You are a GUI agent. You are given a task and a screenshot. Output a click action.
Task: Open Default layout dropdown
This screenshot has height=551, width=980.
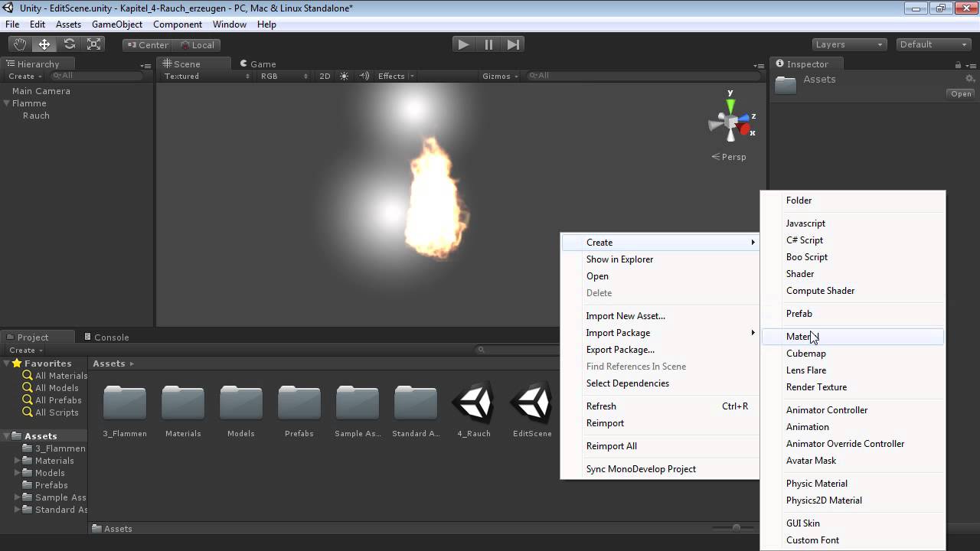[933, 44]
